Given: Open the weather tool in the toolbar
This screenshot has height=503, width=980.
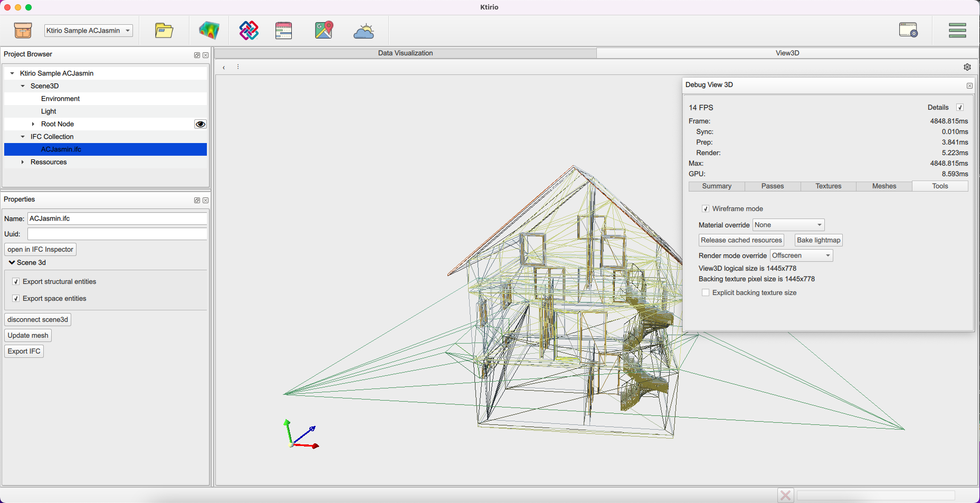Looking at the screenshot, I should coord(364,30).
